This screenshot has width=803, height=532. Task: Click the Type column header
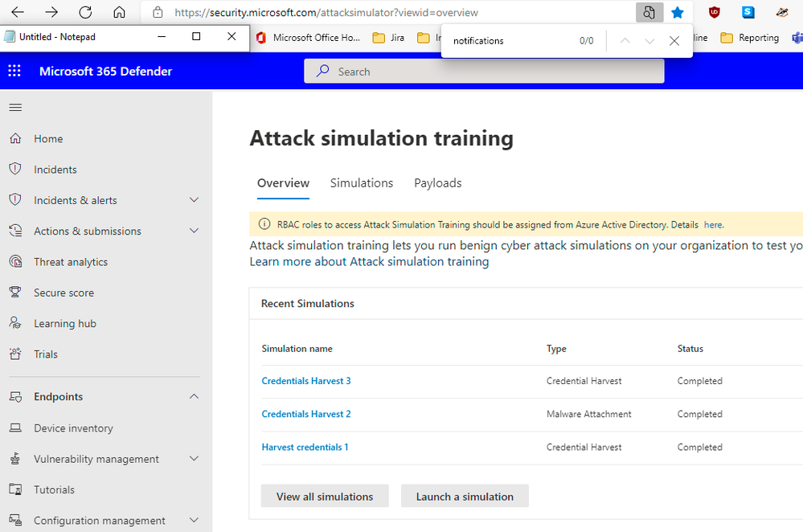pyautogui.click(x=556, y=349)
